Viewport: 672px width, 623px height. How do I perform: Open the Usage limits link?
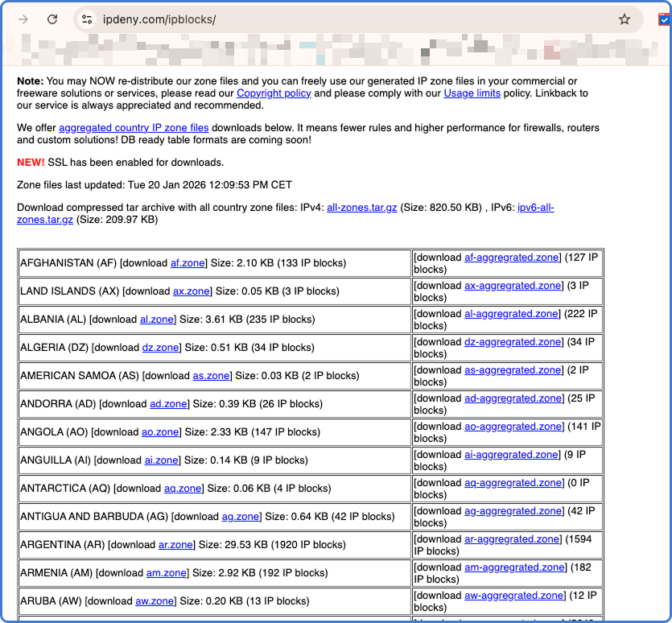click(472, 93)
